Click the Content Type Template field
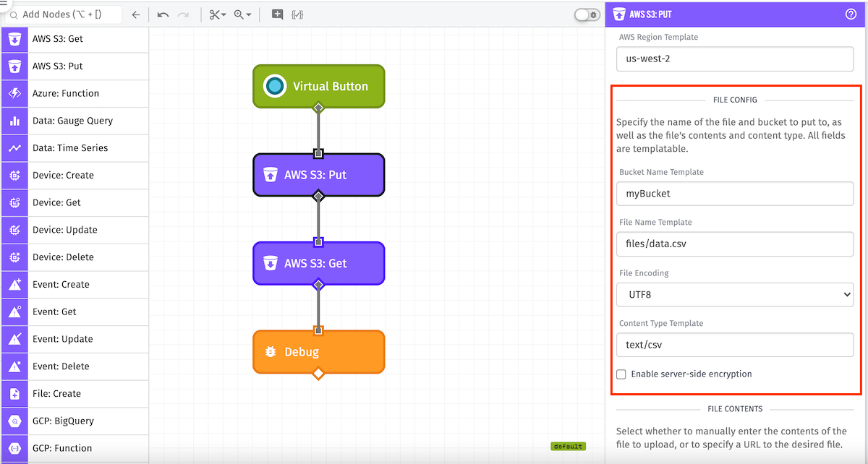The height and width of the screenshot is (464, 868). point(735,345)
